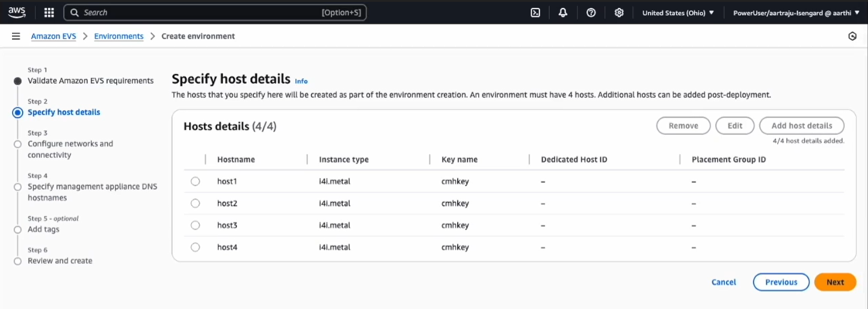This screenshot has height=309, width=868.
Task: Cancel the environment creation
Action: 724,282
